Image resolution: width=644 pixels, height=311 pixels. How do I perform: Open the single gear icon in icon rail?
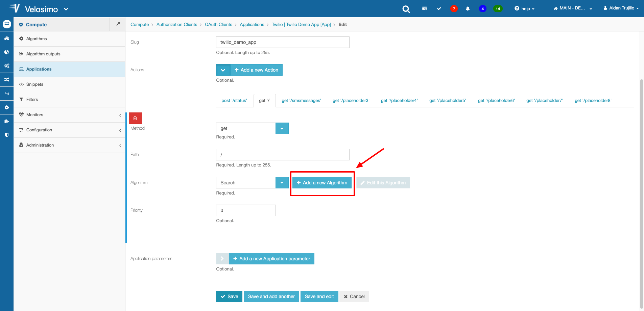pyautogui.click(x=7, y=107)
